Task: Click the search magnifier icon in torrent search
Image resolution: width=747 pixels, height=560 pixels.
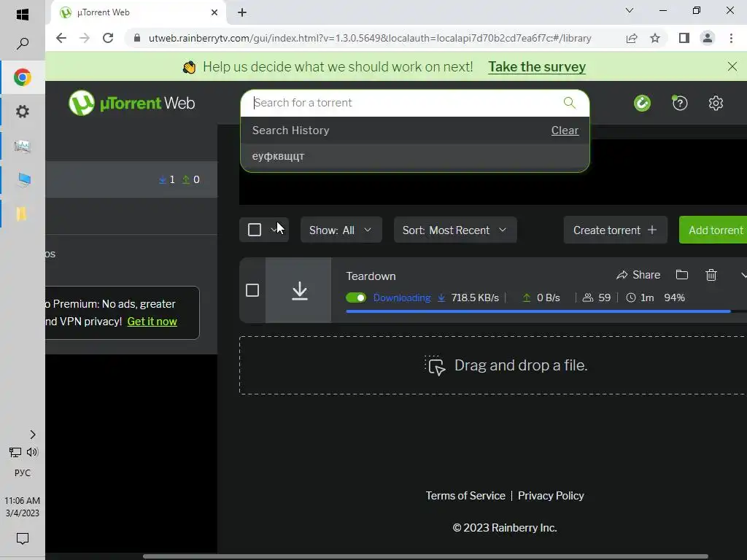Action: point(569,102)
